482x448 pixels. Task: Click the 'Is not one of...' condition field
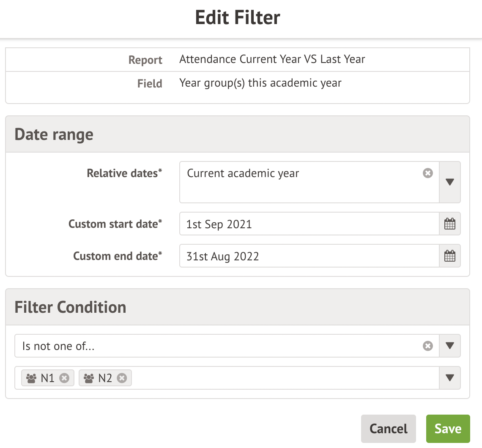click(x=211, y=346)
